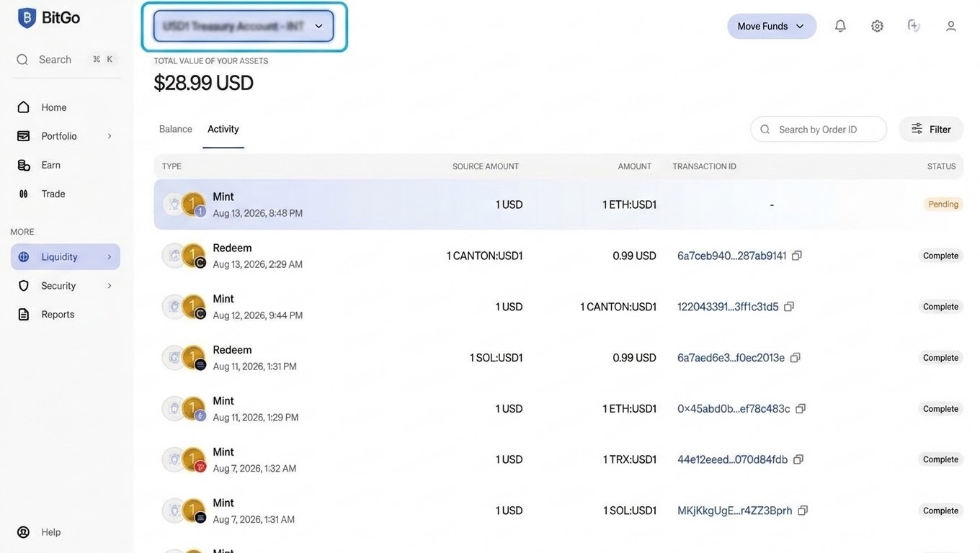Click the Filter button

(931, 129)
